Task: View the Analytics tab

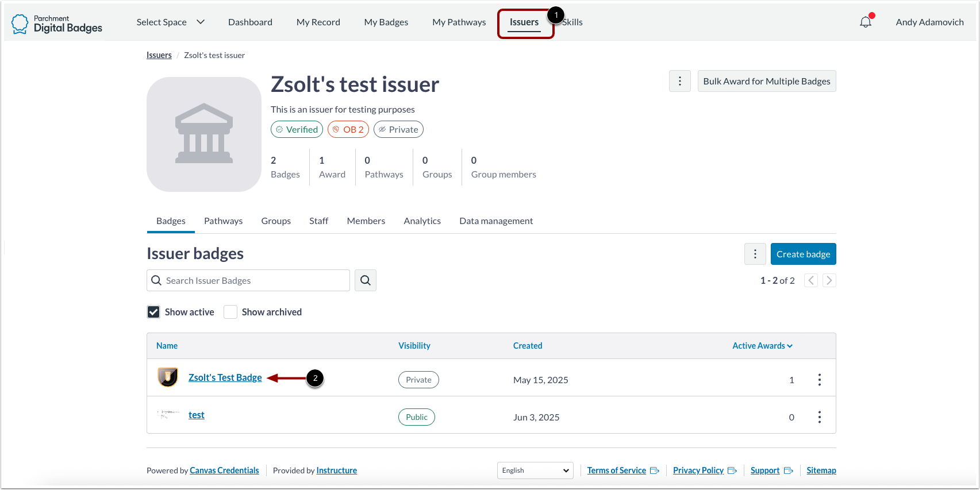Action: coord(422,221)
